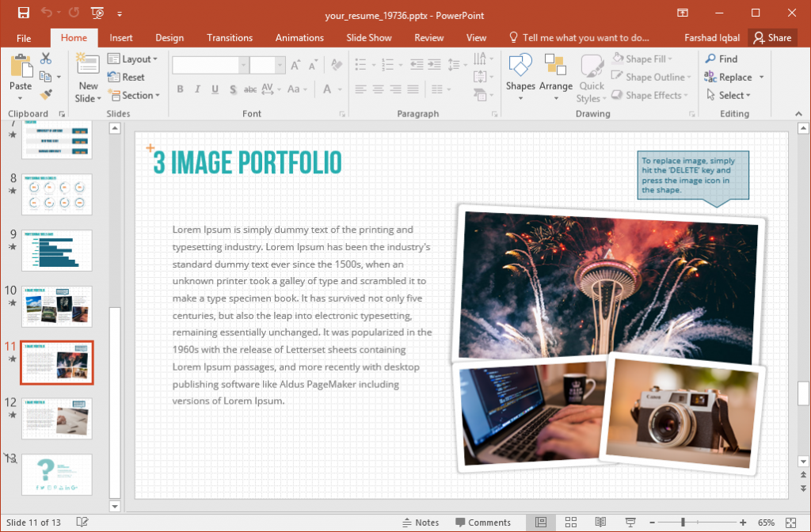Screen dimensions: 811x532
Task: Open the Layout dropdown
Action: 134,59
